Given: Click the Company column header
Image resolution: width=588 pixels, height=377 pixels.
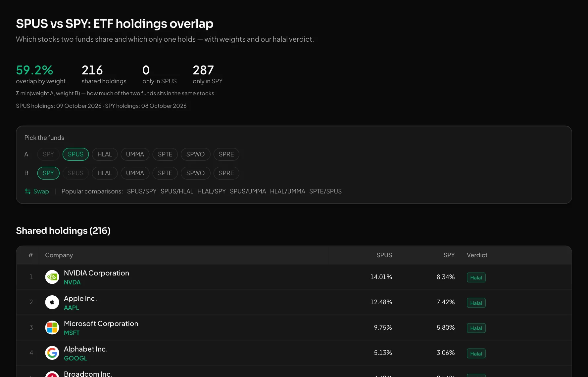Looking at the screenshot, I should pos(59,255).
